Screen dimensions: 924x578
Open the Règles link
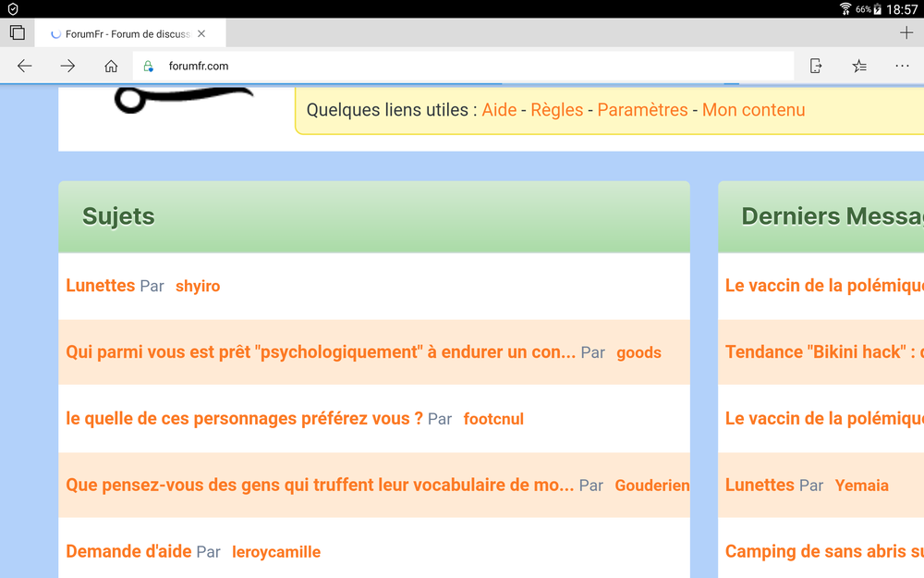pyautogui.click(x=557, y=109)
